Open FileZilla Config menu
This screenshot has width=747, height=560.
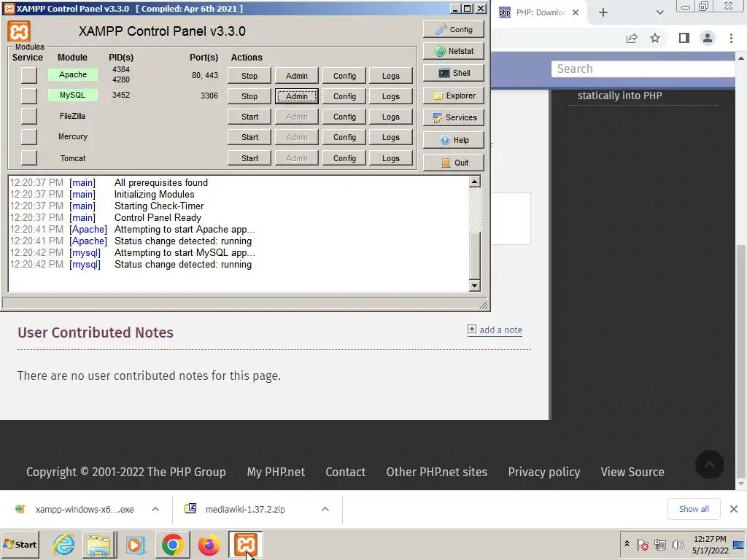(x=344, y=117)
